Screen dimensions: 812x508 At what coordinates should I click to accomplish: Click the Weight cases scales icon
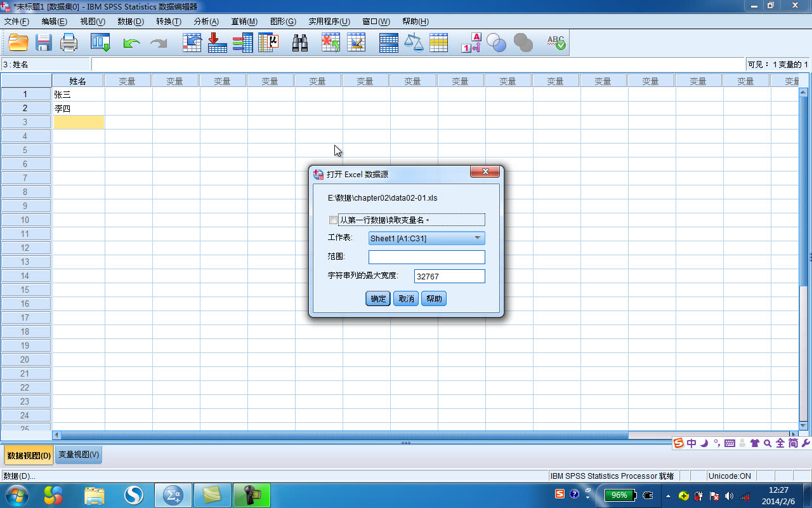coord(414,43)
